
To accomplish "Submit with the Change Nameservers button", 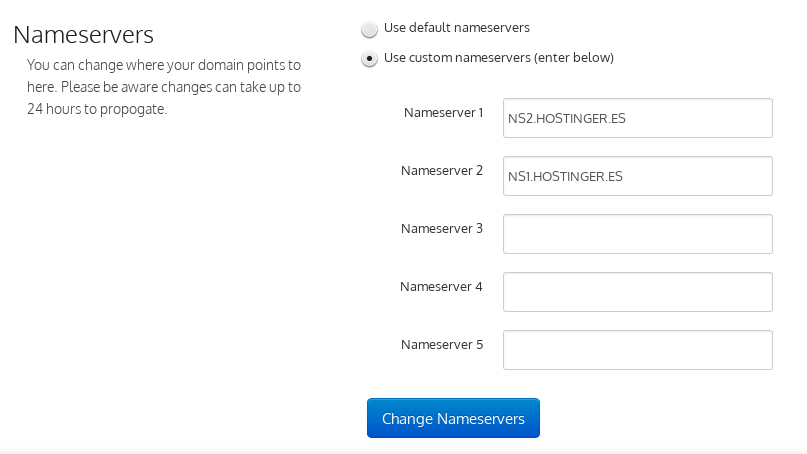I will pyautogui.click(x=453, y=418).
